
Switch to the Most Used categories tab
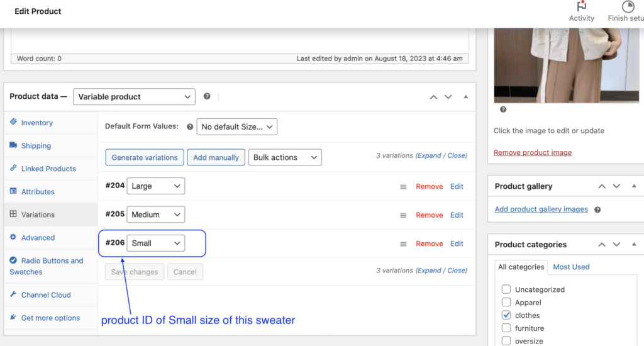tap(571, 267)
